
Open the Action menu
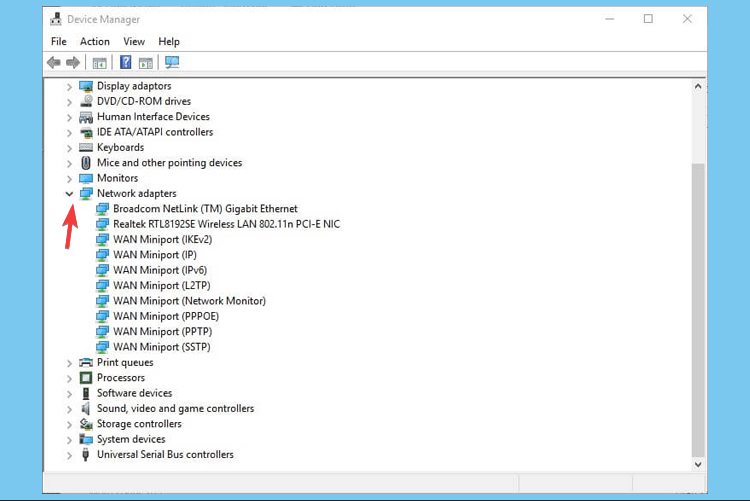[x=95, y=42]
